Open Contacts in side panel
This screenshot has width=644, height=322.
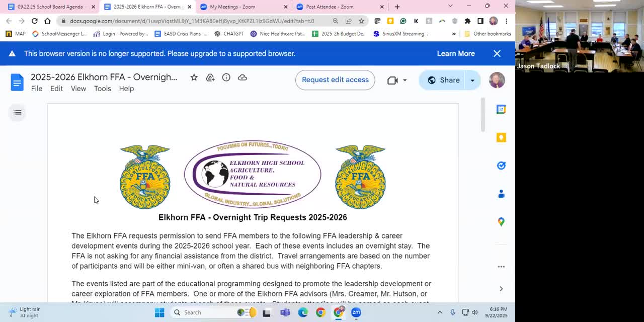[501, 194]
